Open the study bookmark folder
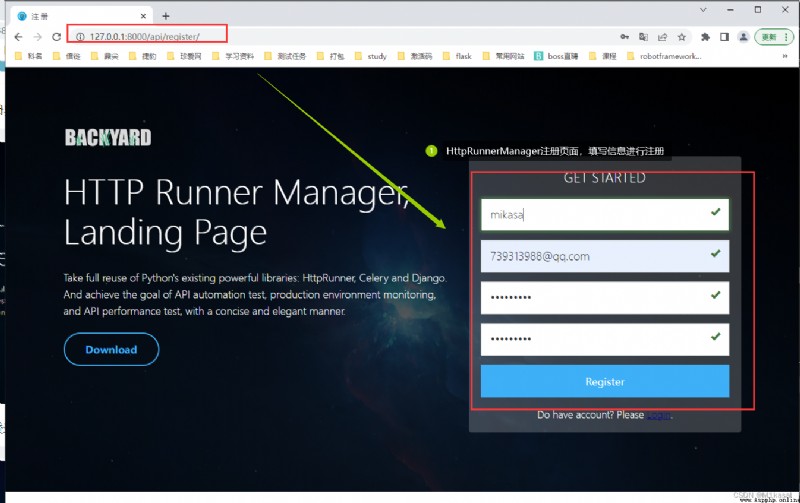This screenshot has width=800, height=503. point(371,56)
